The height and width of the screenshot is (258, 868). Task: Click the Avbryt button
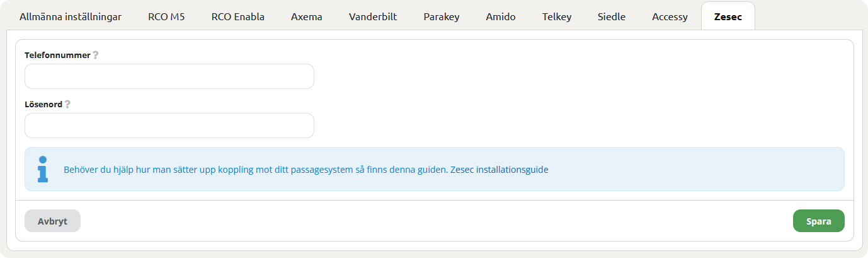(52, 221)
